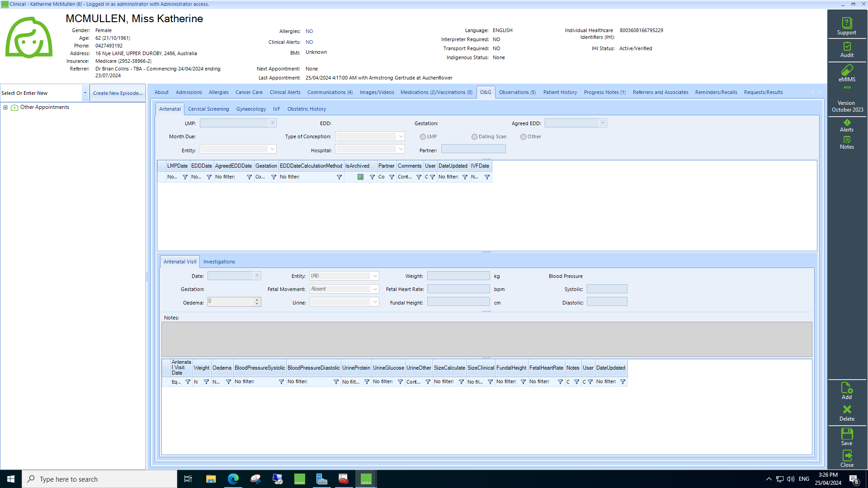Increase the Oedema stepper value
Viewport: 868px width, 488px height.
point(257,300)
